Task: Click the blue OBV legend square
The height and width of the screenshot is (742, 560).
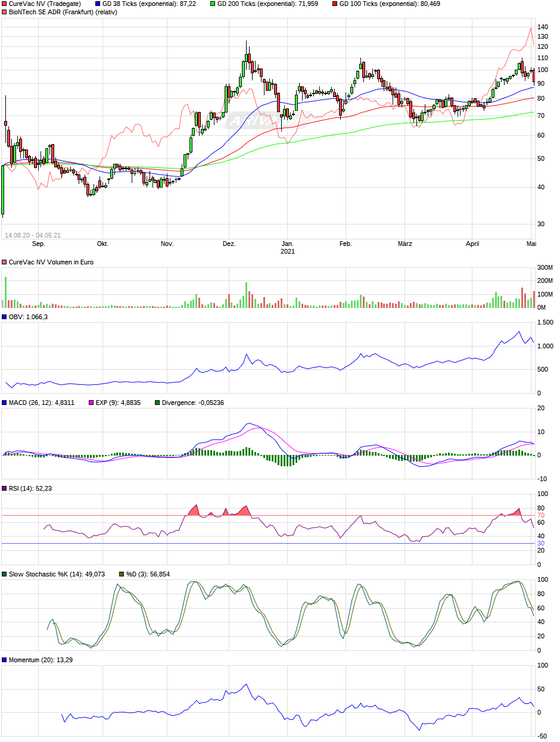Action: tap(5, 317)
